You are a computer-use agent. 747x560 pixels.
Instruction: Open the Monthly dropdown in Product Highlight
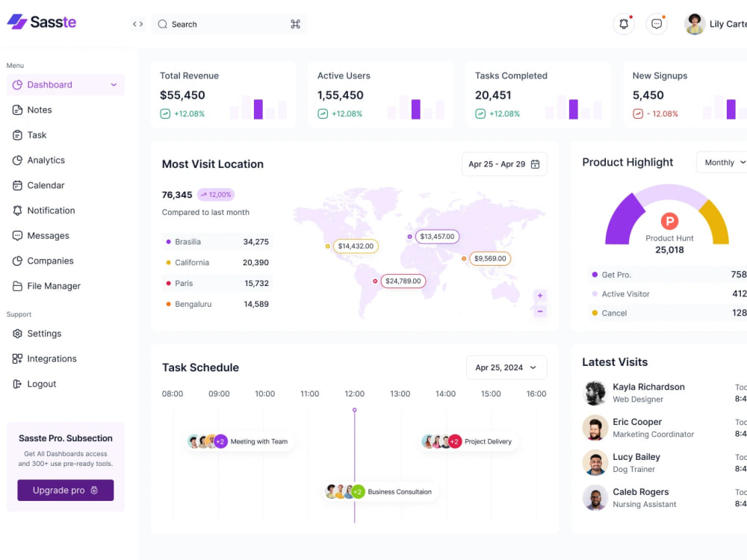722,162
